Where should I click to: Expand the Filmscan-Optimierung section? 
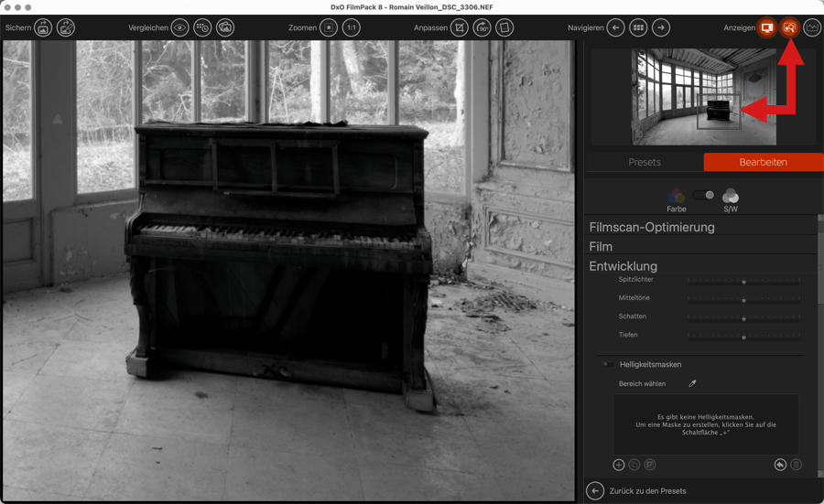[x=651, y=227]
